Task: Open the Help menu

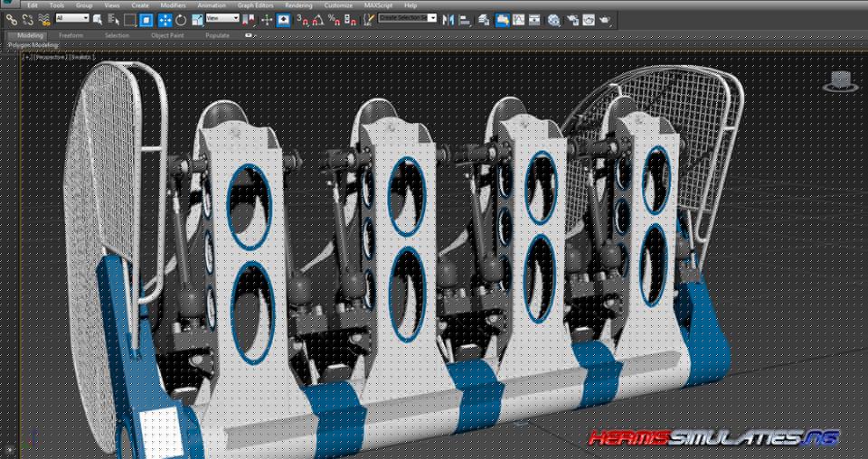Action: pyautogui.click(x=410, y=5)
